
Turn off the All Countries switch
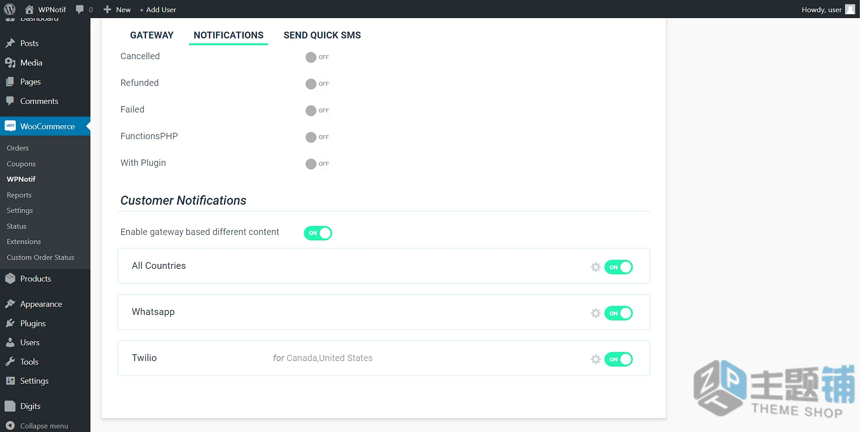618,267
